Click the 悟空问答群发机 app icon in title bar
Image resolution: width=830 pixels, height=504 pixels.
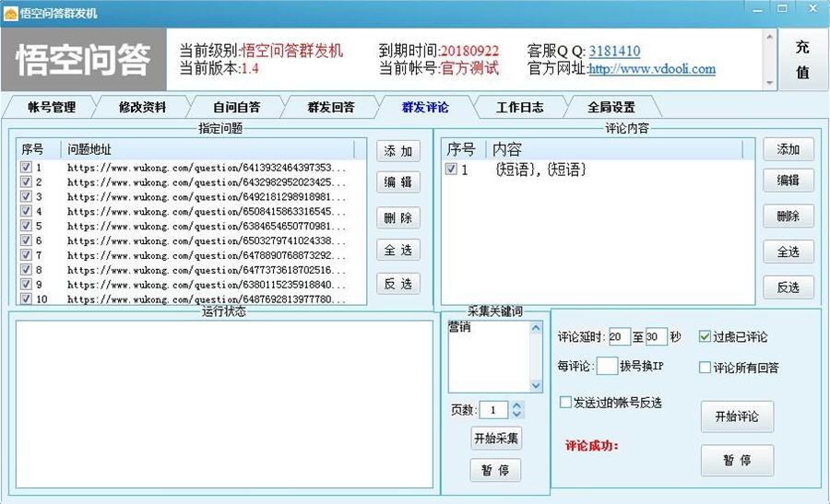[x=11, y=14]
